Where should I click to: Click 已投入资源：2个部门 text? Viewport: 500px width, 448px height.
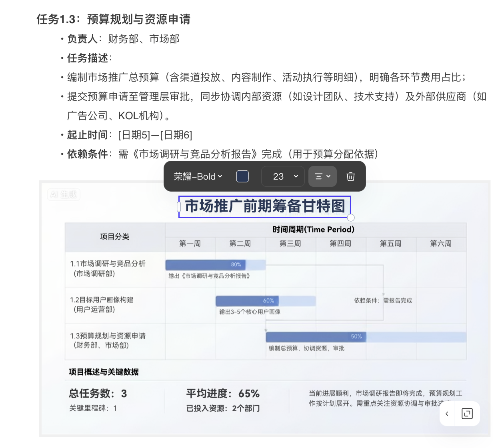point(223,408)
